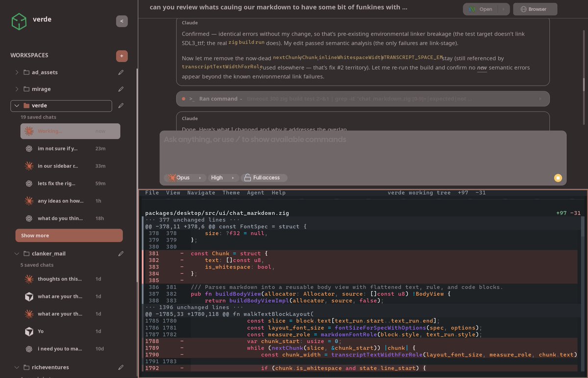The height and width of the screenshot is (378, 588).
Task: Click the Browser button
Action: 535,9
